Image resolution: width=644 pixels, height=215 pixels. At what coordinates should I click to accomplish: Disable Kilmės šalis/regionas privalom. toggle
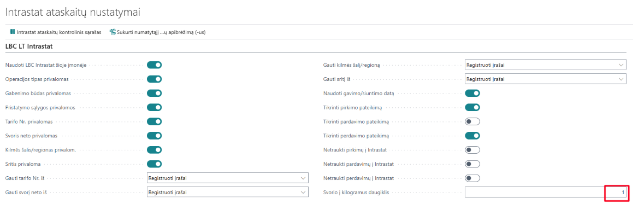pos(155,150)
